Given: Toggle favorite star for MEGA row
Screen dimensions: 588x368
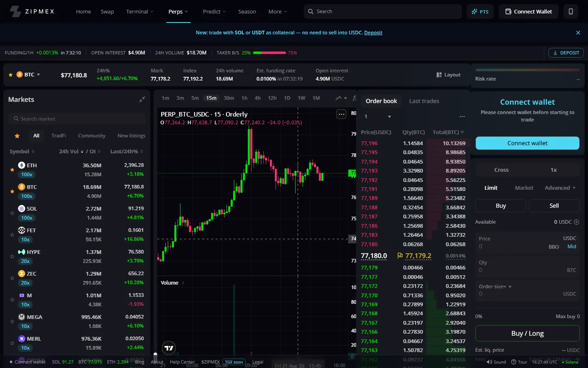Looking at the screenshot, I should 12,321.
